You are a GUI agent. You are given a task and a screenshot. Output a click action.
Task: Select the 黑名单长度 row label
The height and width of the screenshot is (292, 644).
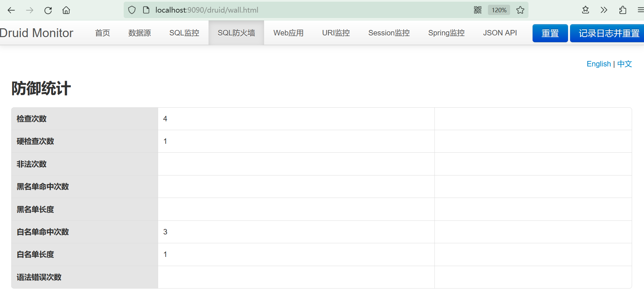point(35,209)
